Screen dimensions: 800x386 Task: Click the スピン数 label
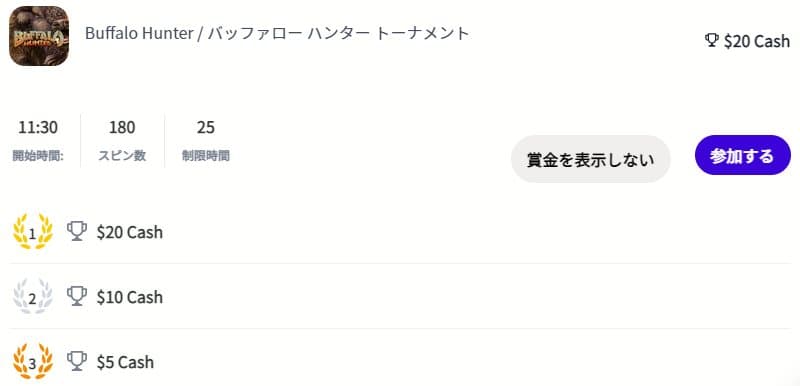point(122,156)
